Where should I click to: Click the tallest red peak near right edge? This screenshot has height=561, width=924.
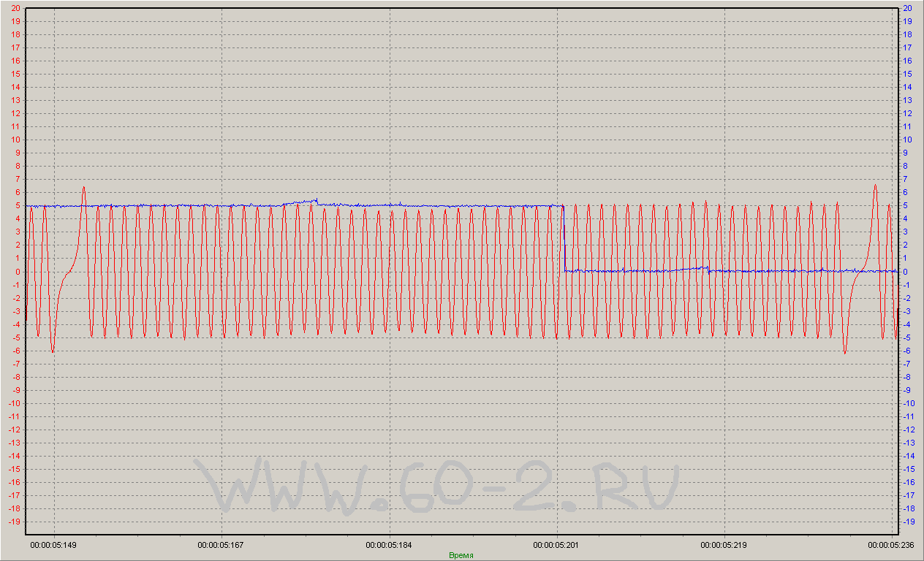(875, 186)
